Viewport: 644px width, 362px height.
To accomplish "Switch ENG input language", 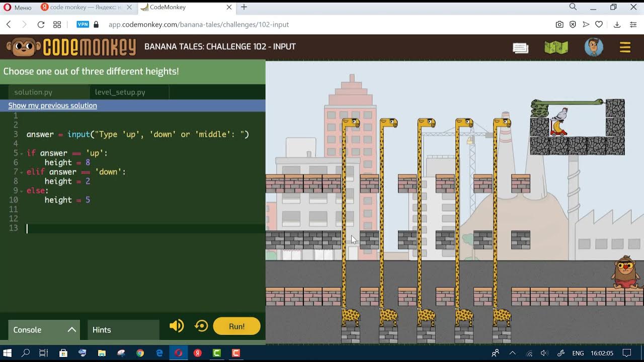I will point(578,353).
